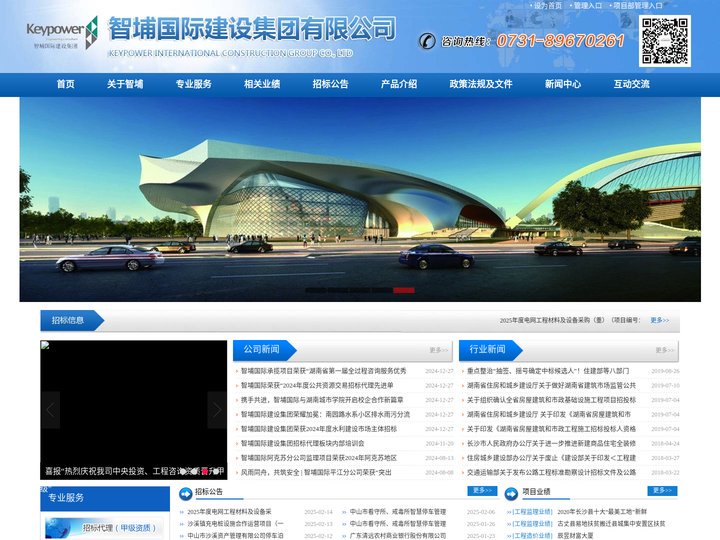Open project 2020年长沙县十大"最美工地"新鲜

click(x=602, y=512)
